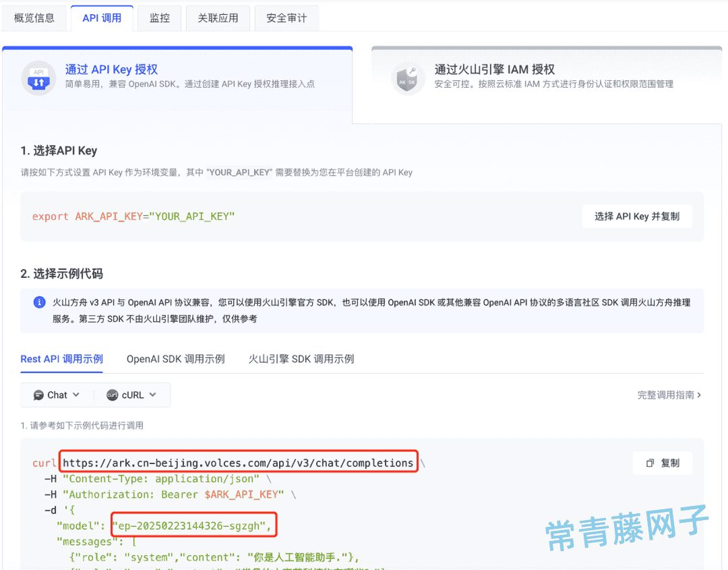The height and width of the screenshot is (570, 728).
Task: Click the 请参考如下示例代码进行调用 hint text
Action: click(x=82, y=426)
